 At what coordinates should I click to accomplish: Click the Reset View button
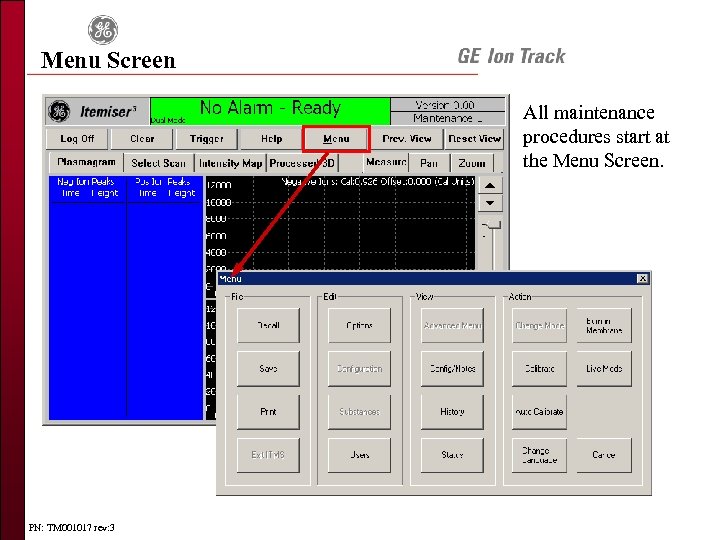pyautogui.click(x=474, y=139)
